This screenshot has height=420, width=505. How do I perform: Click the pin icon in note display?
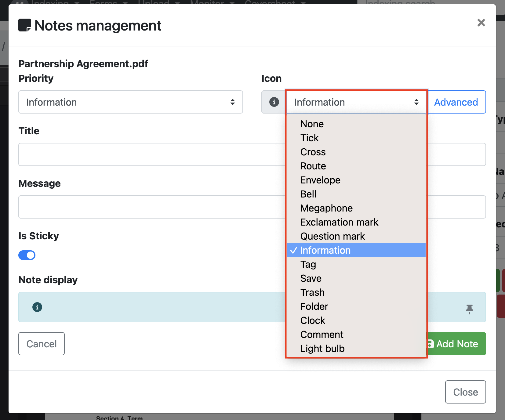(469, 309)
